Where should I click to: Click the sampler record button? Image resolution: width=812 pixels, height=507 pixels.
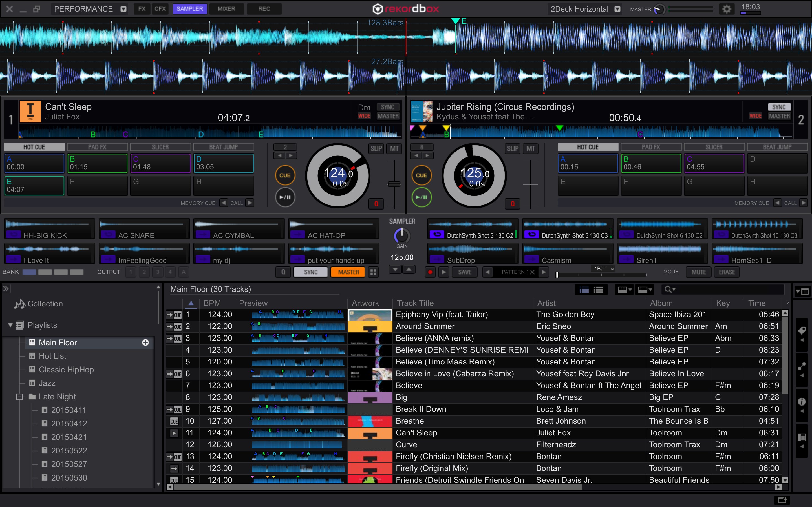[x=430, y=272]
